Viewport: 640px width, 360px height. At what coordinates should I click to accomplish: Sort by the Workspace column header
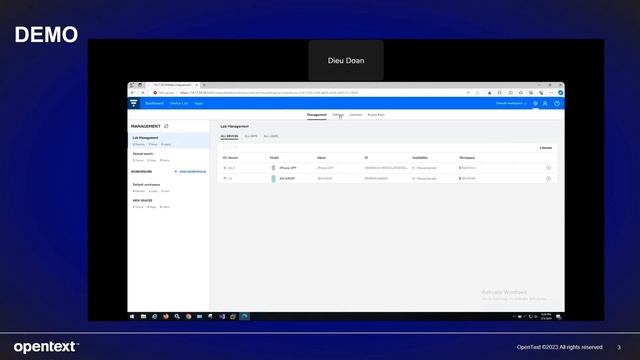(x=467, y=158)
